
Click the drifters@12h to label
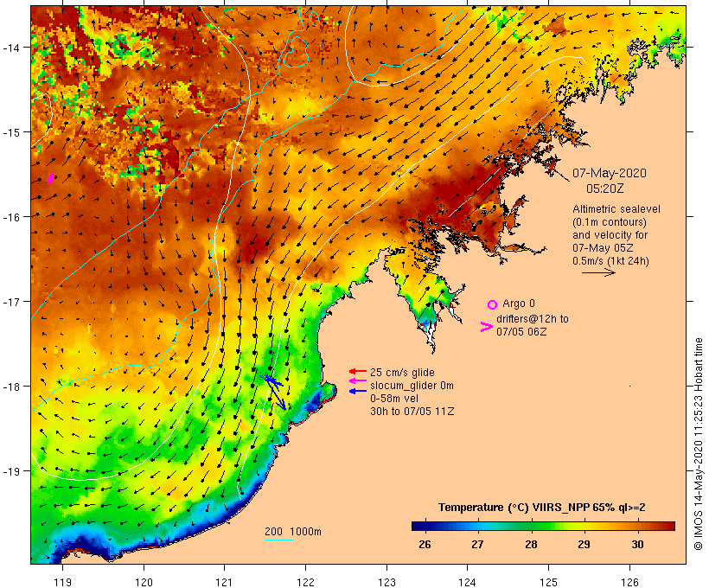pos(533,318)
